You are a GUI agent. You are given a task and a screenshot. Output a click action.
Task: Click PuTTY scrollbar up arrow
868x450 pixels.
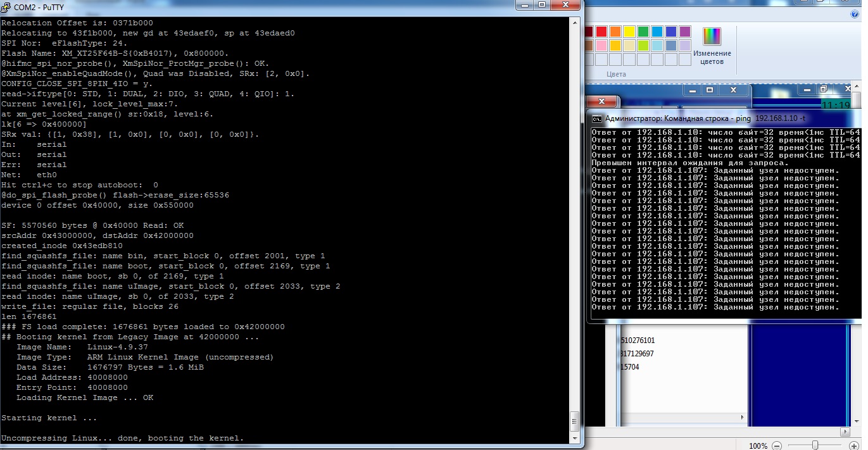pyautogui.click(x=575, y=22)
